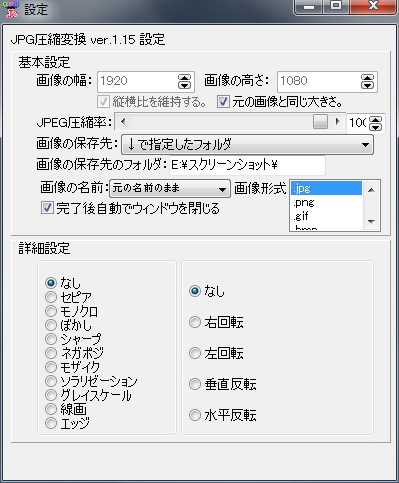399x483 pixels.
Task: Close the 設定 window
Action: click(x=373, y=6)
